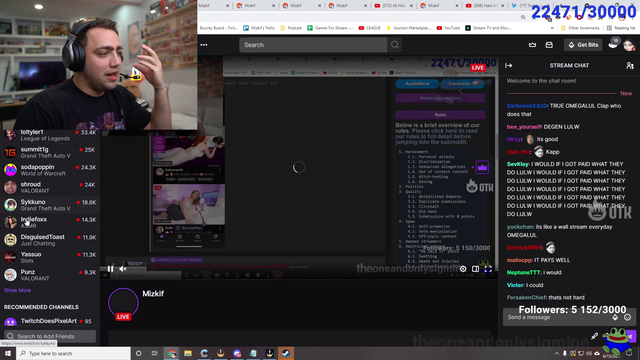Pause the stream video
The width and height of the screenshot is (640, 360).
(110, 269)
